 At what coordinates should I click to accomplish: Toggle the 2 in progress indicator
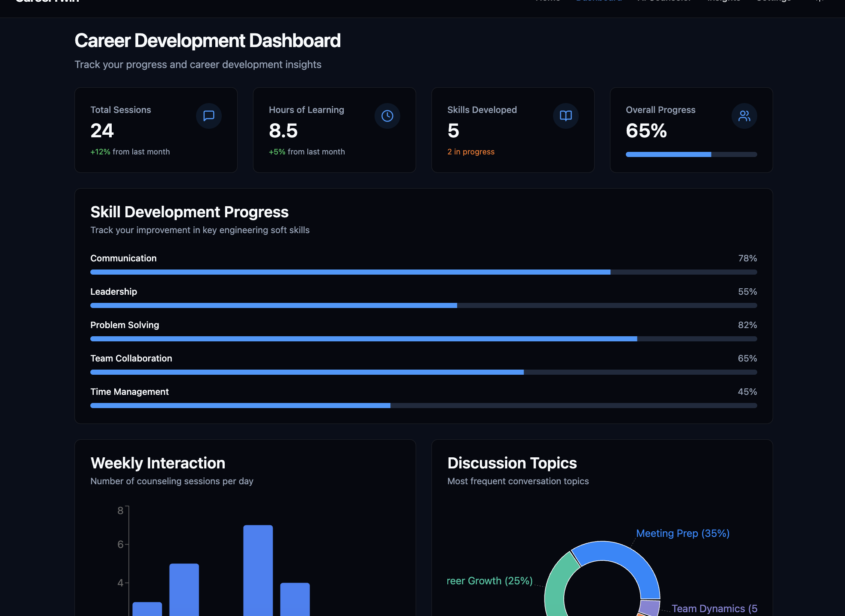[x=471, y=151]
